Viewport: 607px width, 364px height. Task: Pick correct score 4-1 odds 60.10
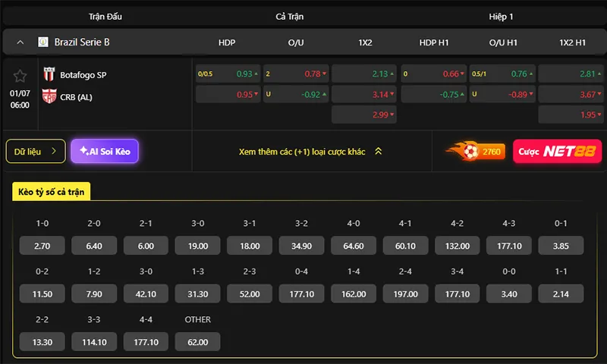point(405,246)
